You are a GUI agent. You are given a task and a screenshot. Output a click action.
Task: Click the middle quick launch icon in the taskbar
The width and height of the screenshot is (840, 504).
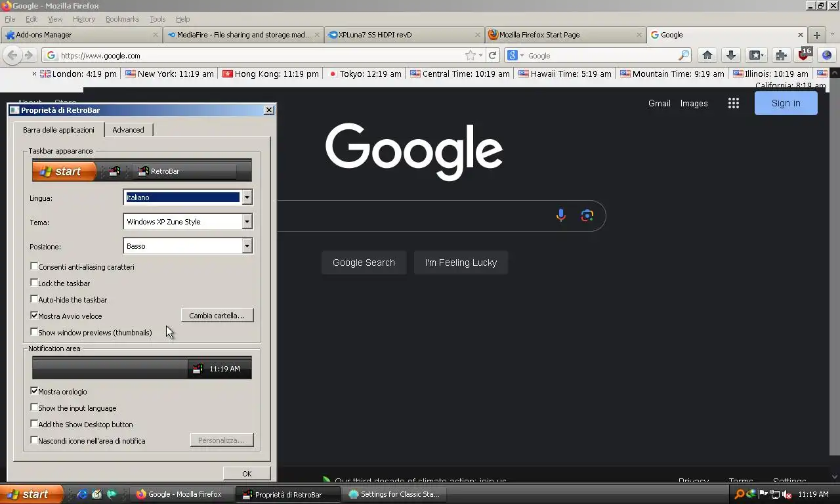[x=97, y=494]
